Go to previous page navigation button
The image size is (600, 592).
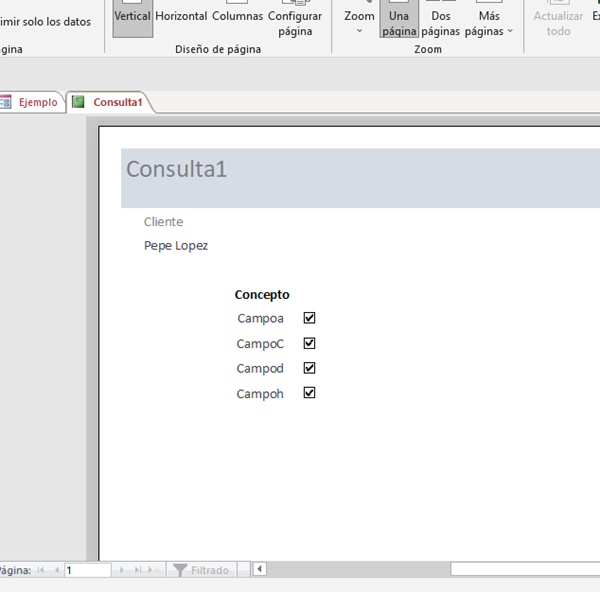point(57,570)
